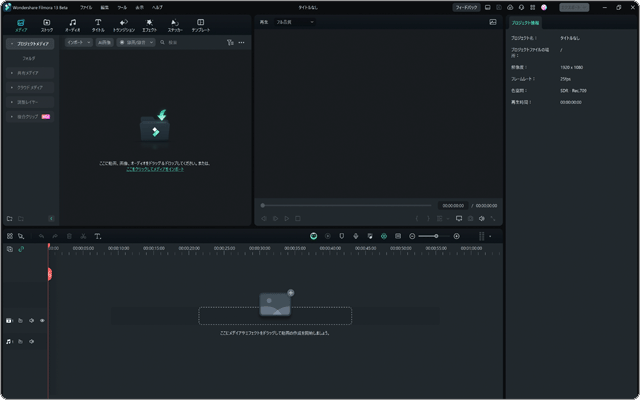Expand the Import (インポート) dropdown
The height and width of the screenshot is (400, 640).
point(79,43)
